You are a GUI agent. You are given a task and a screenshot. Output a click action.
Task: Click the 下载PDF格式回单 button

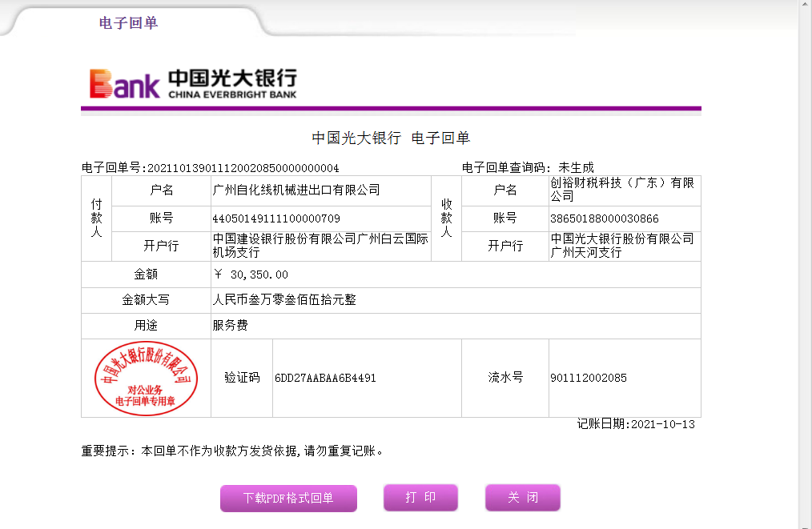[x=288, y=498]
